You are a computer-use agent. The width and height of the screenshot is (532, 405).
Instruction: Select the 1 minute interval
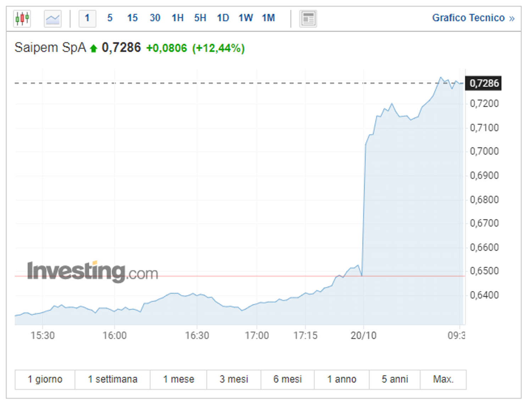pyautogui.click(x=87, y=18)
